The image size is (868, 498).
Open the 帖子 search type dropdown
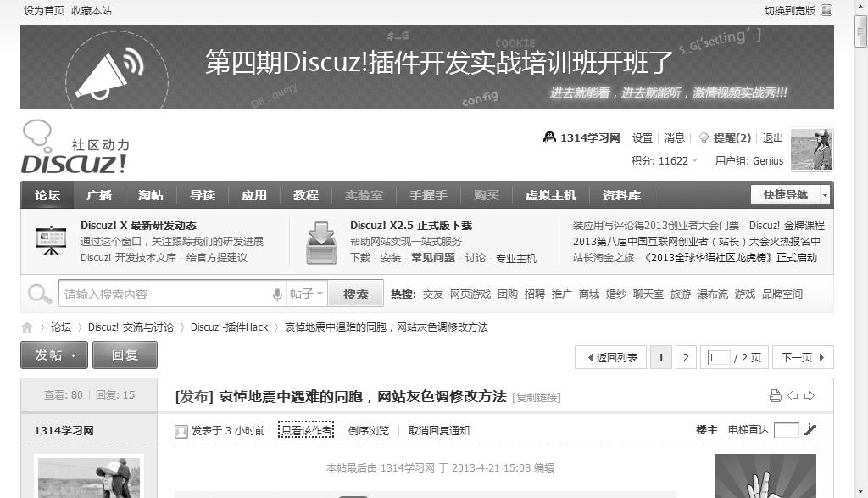point(306,293)
